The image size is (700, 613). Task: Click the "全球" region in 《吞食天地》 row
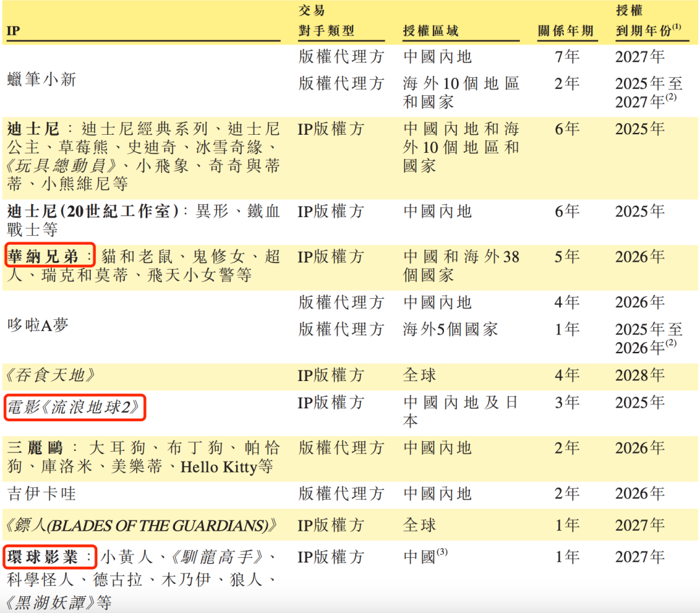[419, 375]
